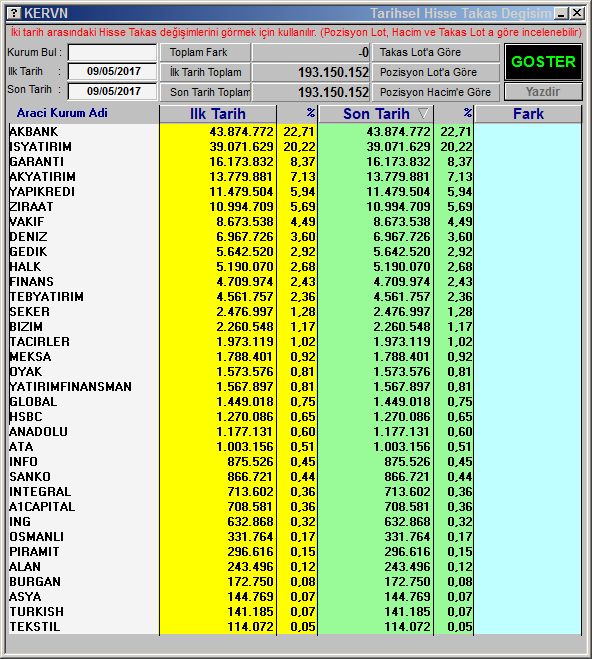This screenshot has height=659, width=592.
Task: Select the ANADOLU row
Action: tap(295, 432)
